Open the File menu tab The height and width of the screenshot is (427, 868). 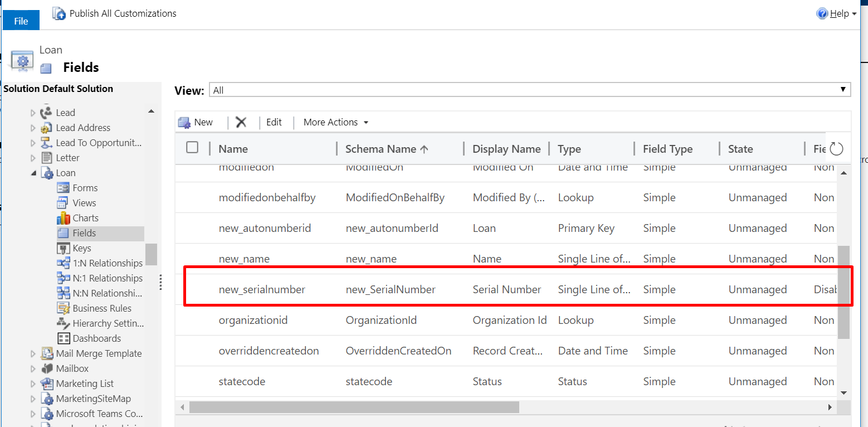tap(21, 21)
